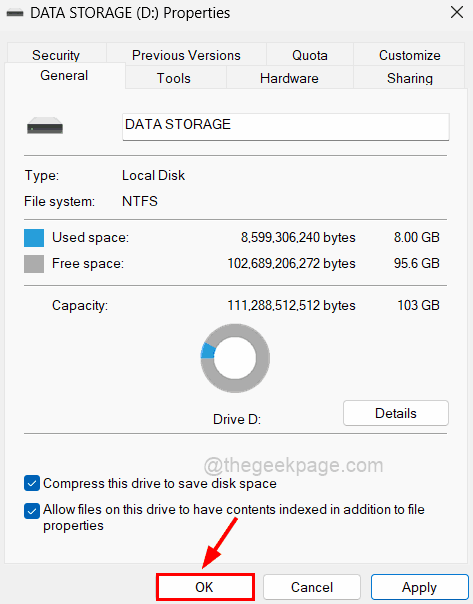The image size is (473, 604).
Task: Click the blue Used space color square
Action: coord(34,238)
